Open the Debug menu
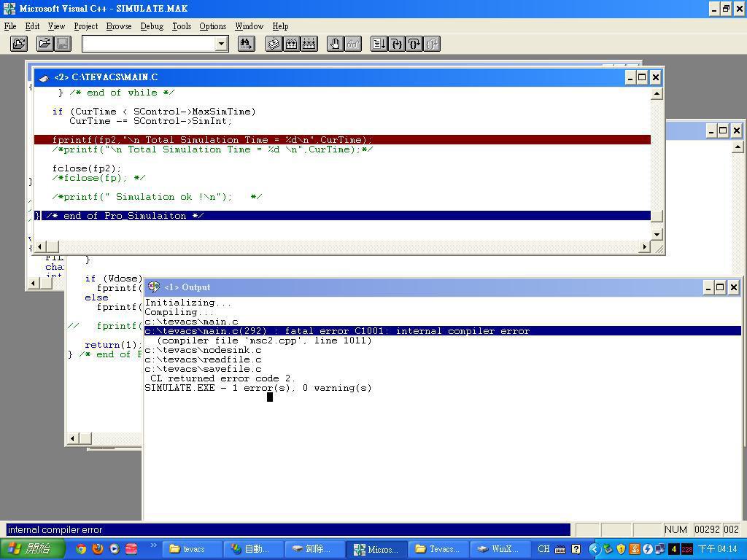The width and height of the screenshot is (747, 560). [x=152, y=26]
